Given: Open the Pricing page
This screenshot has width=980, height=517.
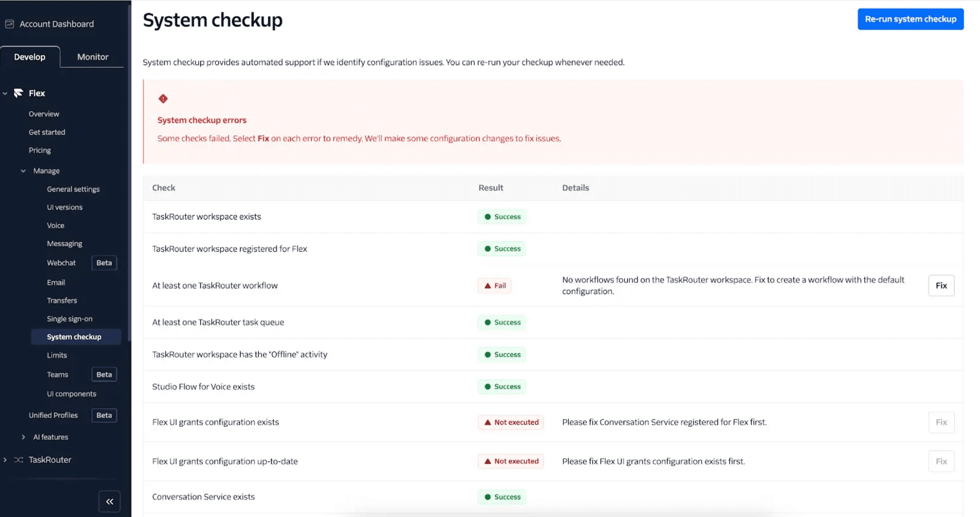Looking at the screenshot, I should (39, 150).
